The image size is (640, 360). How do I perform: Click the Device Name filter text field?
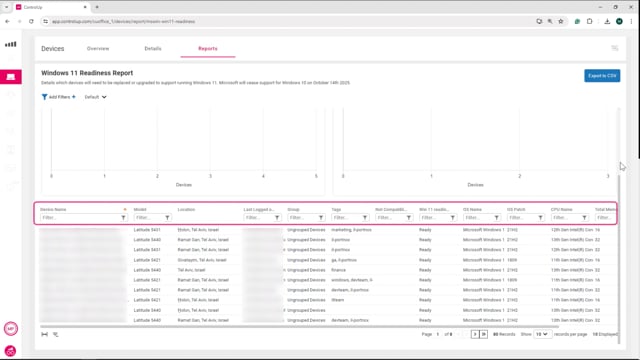tap(80, 218)
